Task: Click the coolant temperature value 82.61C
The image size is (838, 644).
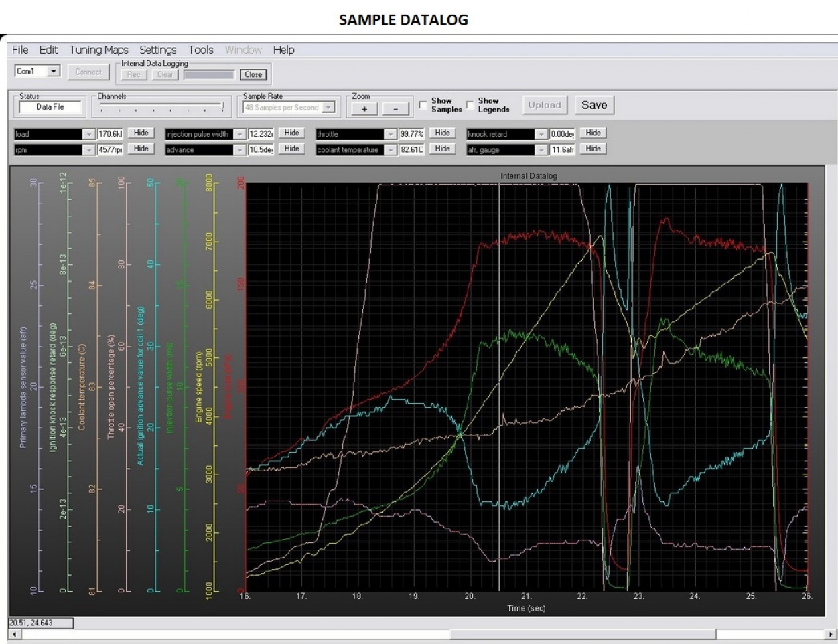Action: tap(412, 150)
